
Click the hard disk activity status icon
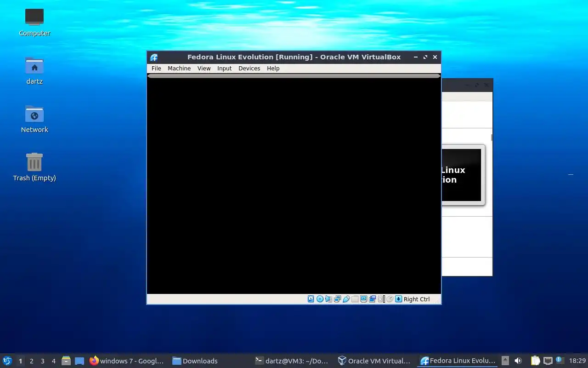click(x=311, y=299)
